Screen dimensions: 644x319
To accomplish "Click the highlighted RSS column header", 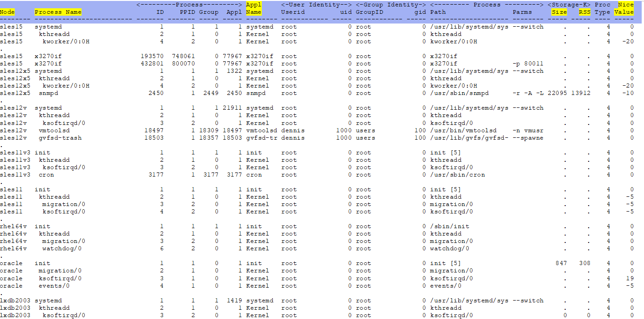I will [585, 12].
